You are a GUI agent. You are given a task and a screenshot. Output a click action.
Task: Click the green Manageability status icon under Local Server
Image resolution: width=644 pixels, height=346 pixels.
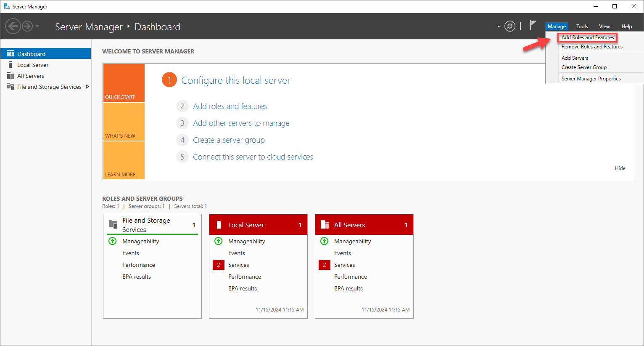pyautogui.click(x=218, y=241)
